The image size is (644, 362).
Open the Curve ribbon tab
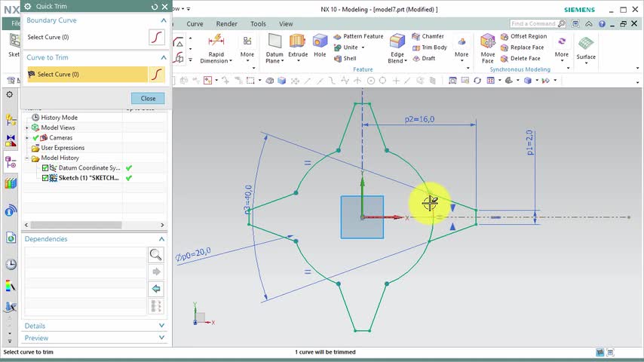coord(195,24)
